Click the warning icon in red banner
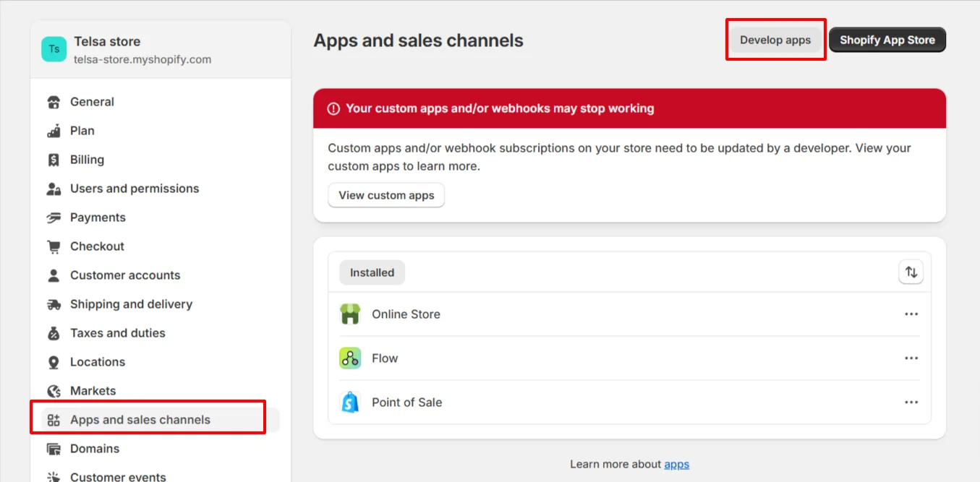The width and height of the screenshot is (980, 482). point(333,108)
